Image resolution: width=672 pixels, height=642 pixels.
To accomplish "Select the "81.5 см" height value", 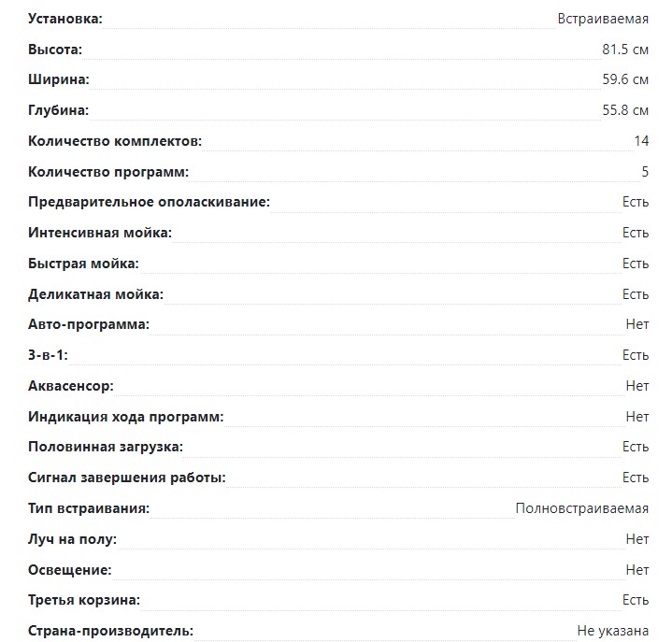I will click(625, 50).
